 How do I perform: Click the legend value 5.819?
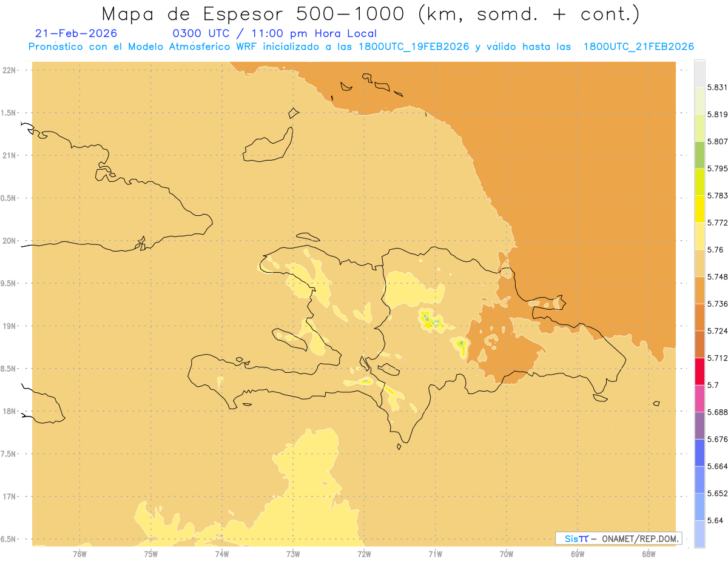(x=717, y=115)
